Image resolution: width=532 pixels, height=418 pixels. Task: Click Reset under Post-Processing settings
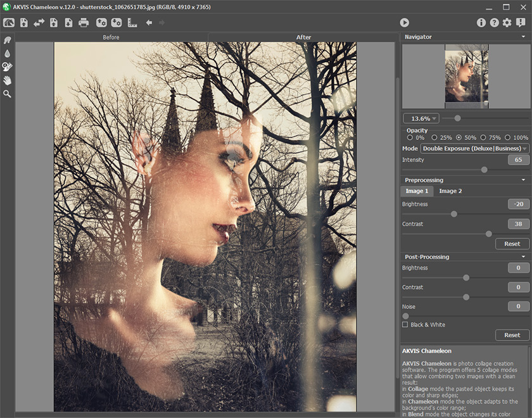pyautogui.click(x=512, y=335)
